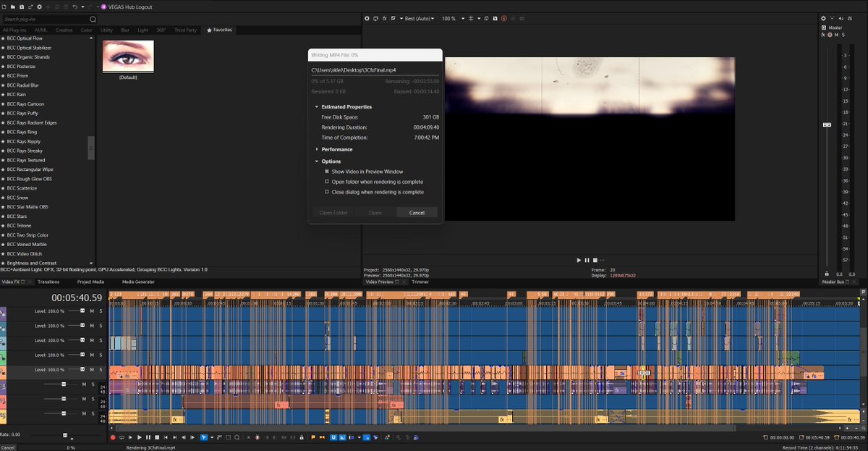The height and width of the screenshot is (451, 868).
Task: Click the Record button on transport bar
Action: [x=113, y=437]
